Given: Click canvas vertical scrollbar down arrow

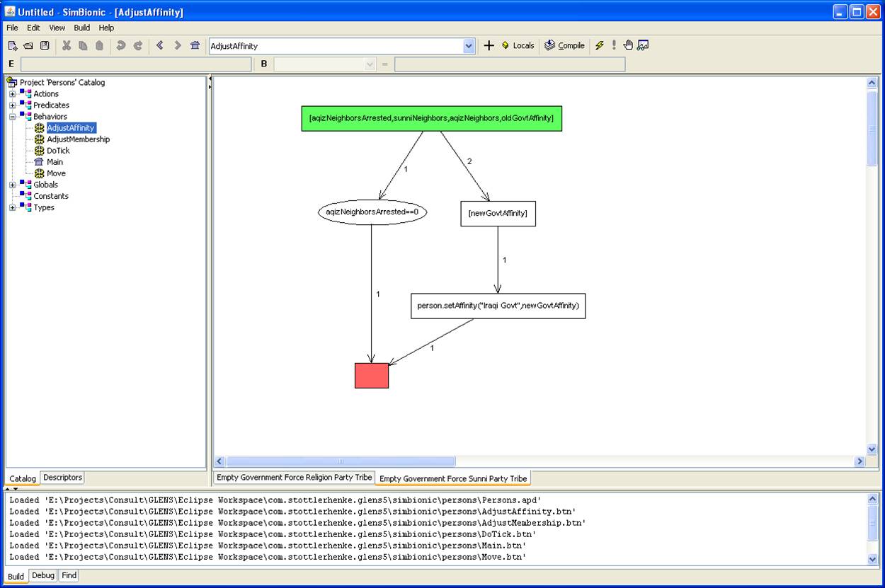Looking at the screenshot, I should [x=872, y=449].
